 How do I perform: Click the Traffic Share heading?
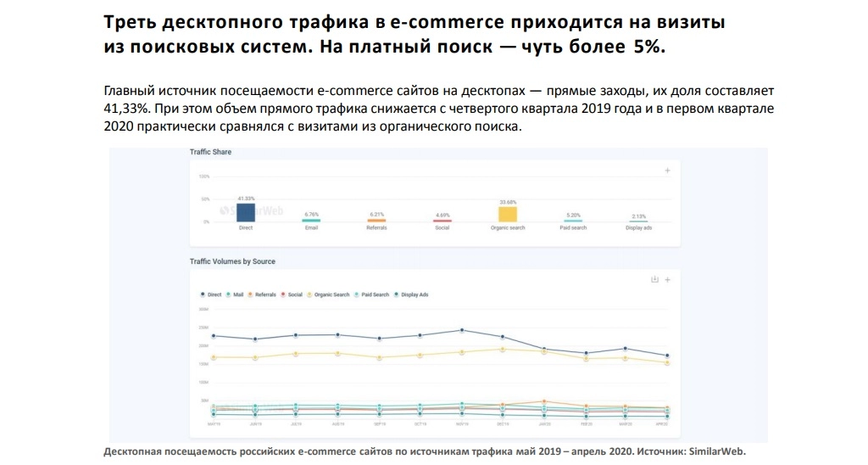click(x=210, y=152)
